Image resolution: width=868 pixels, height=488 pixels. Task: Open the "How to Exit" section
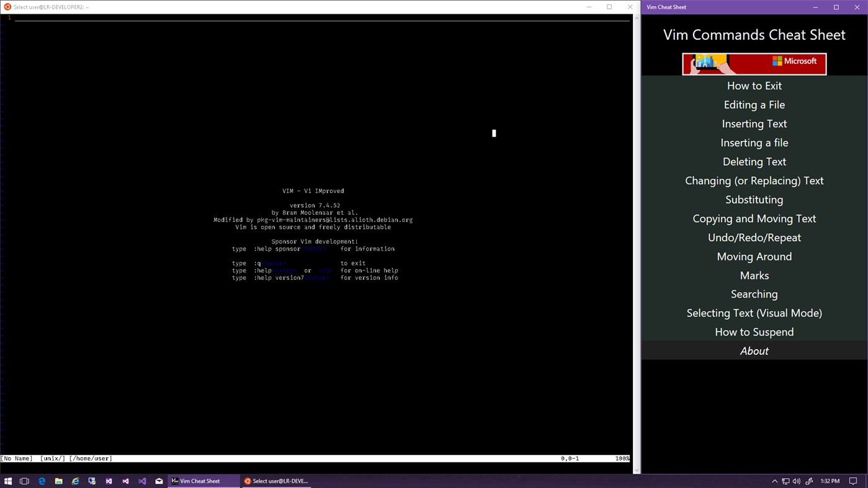click(754, 86)
